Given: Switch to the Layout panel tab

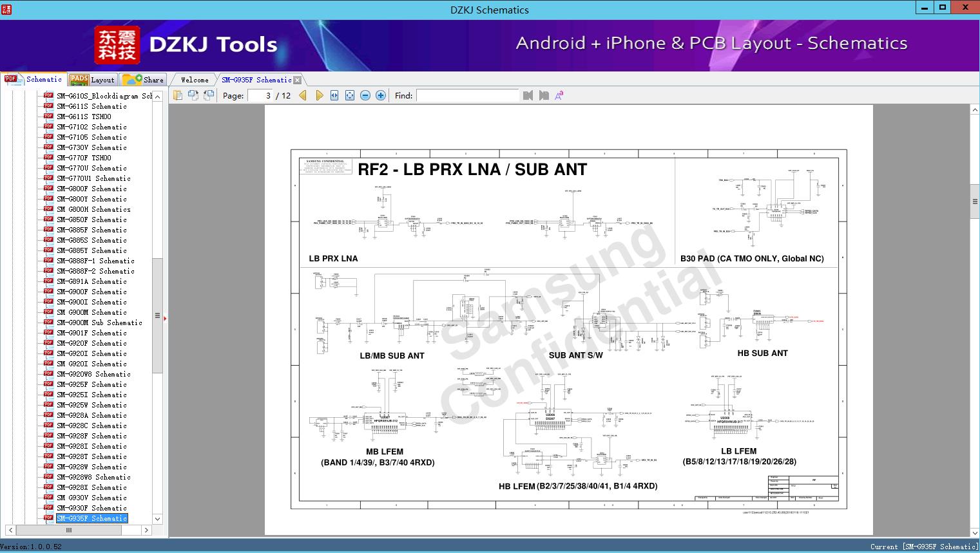Looking at the screenshot, I should tap(92, 80).
